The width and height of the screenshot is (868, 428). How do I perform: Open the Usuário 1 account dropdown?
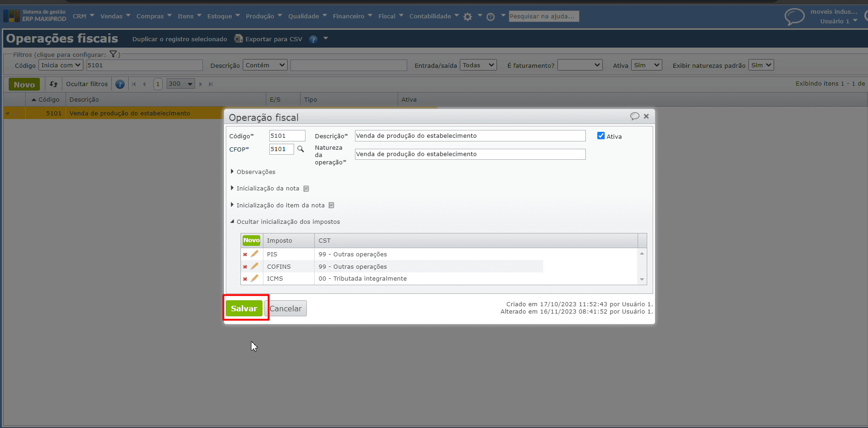coord(839,22)
